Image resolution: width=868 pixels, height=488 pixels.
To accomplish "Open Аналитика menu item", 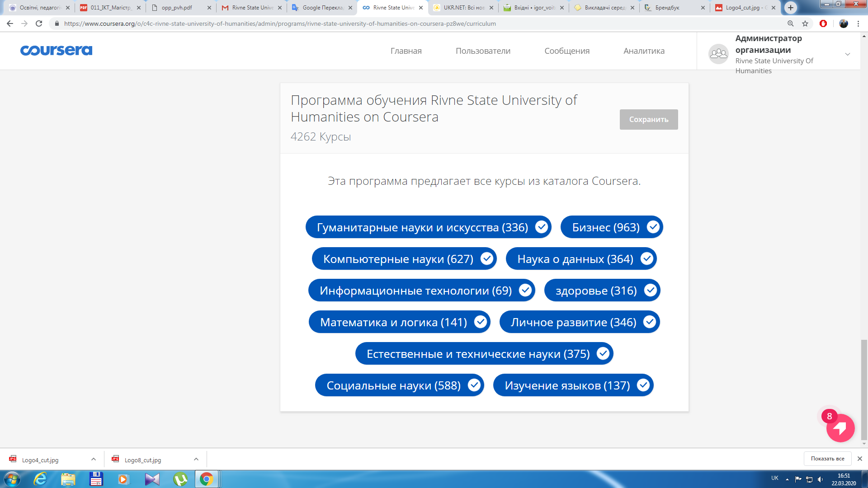I will (644, 51).
